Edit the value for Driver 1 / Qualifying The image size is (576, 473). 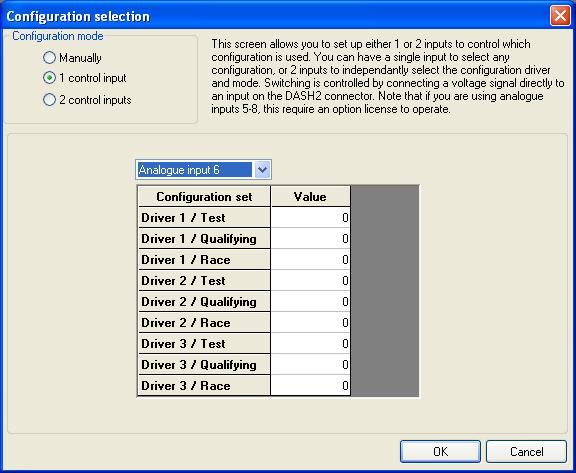(310, 238)
